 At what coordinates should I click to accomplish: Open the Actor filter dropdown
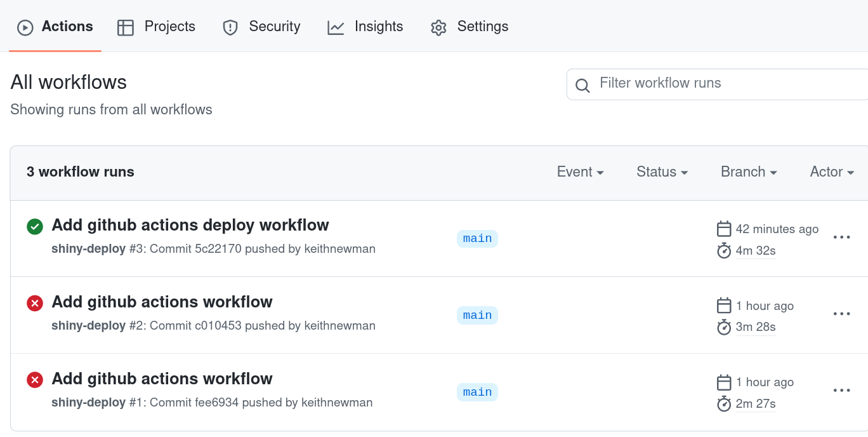[832, 172]
